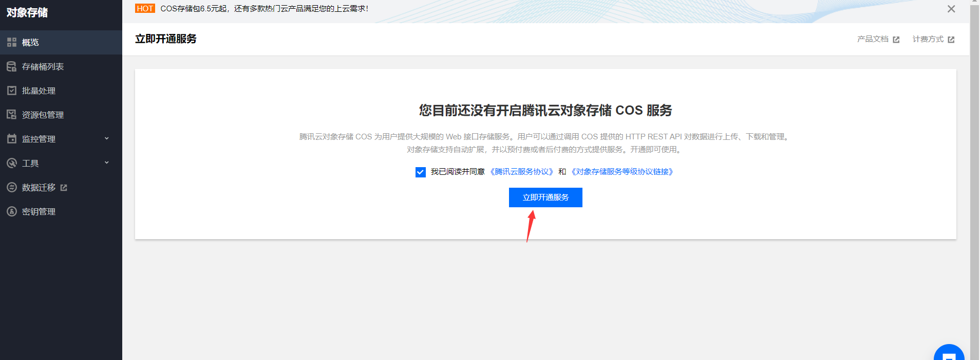Screen dimensions: 980x360
Task: Open 存储桶列表 menu item
Action: 61,66
